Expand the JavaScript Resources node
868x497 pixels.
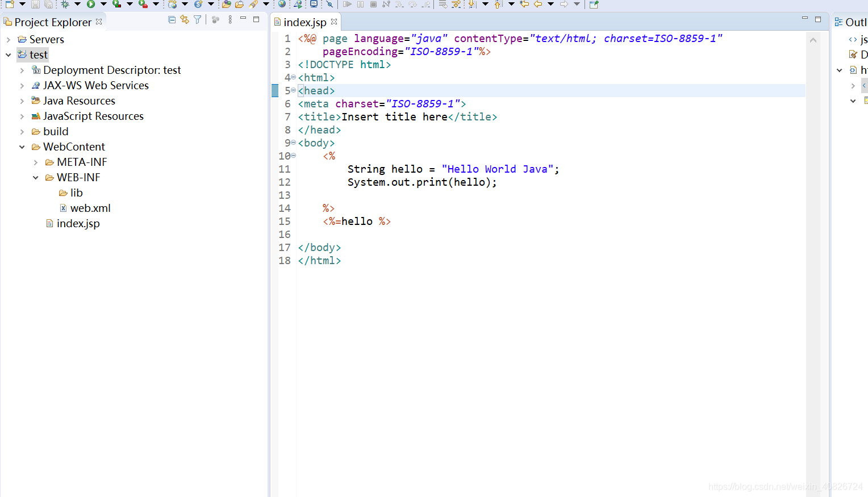coord(22,116)
